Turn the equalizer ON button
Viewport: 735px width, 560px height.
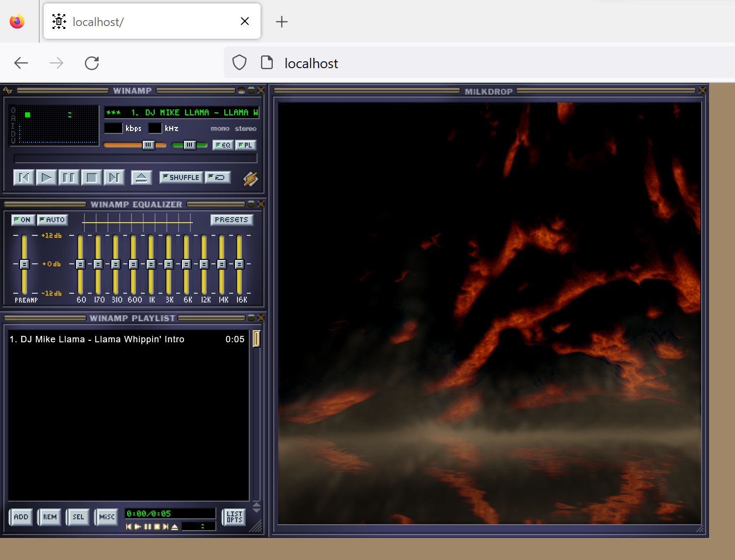[23, 220]
